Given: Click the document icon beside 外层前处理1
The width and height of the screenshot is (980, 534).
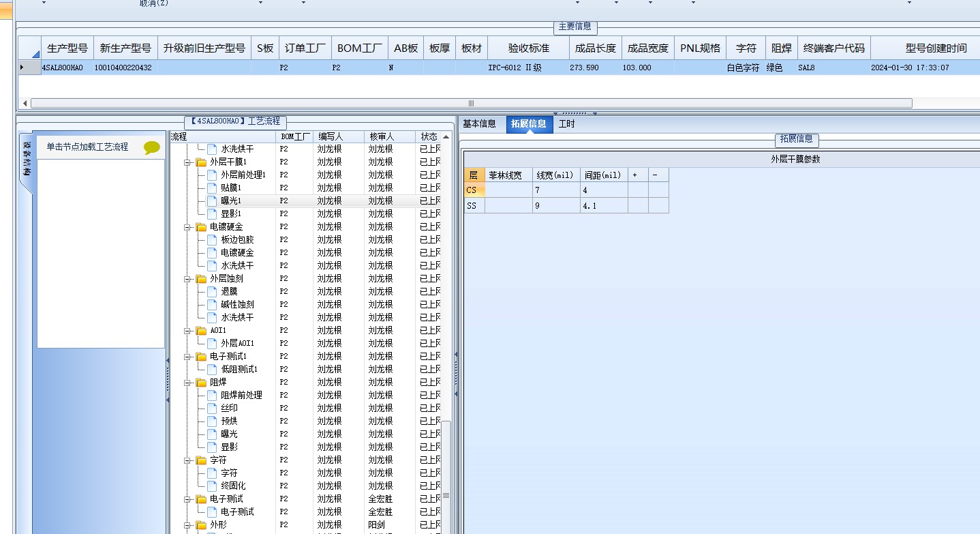Looking at the screenshot, I should (212, 175).
